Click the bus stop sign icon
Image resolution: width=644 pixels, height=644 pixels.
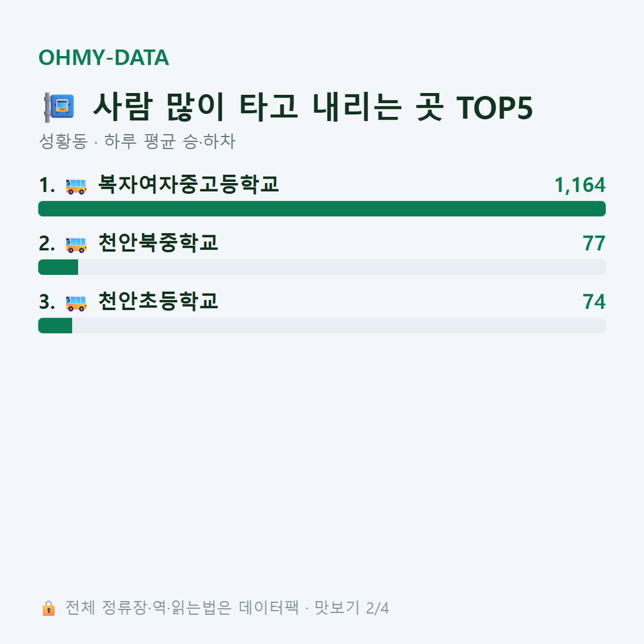[59, 107]
